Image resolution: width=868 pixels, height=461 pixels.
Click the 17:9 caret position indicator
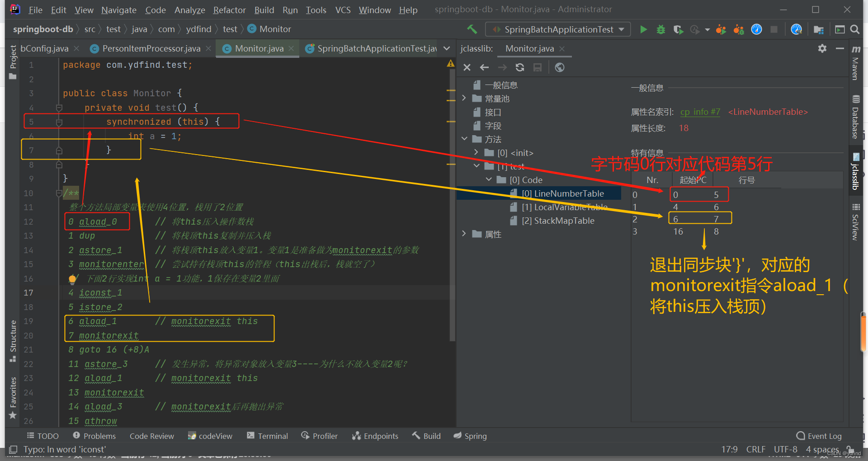[729, 449]
